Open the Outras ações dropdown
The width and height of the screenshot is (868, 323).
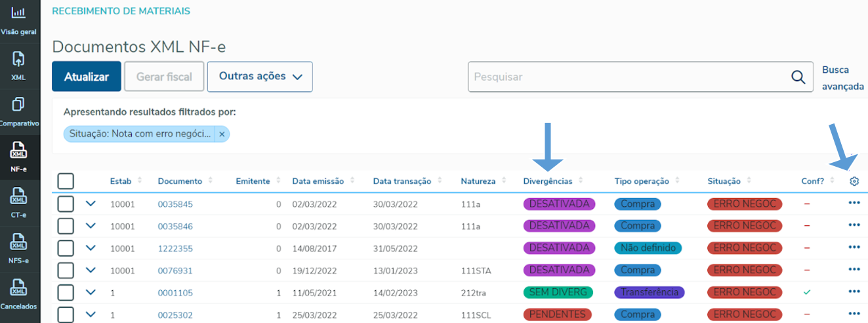tap(260, 77)
